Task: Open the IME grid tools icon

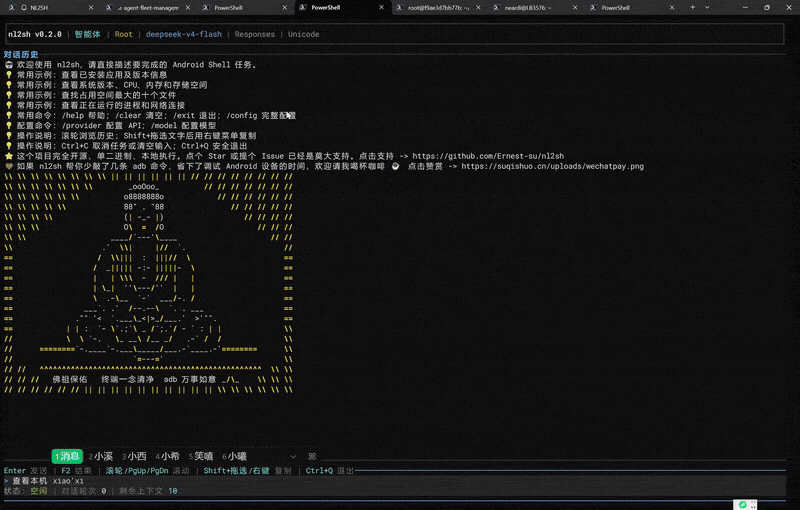Action: [312, 456]
